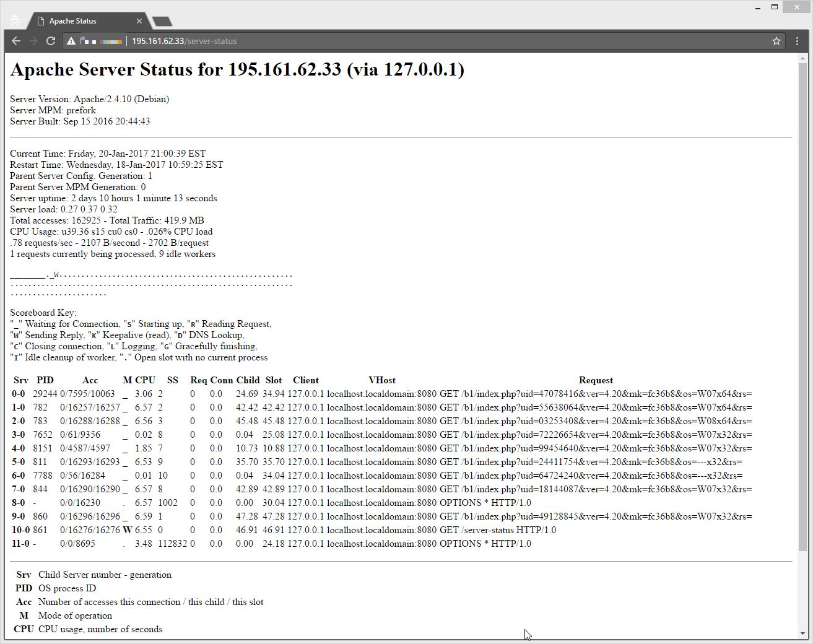Click the Server Built date line
Viewport: 813px width, 644px height.
[80, 121]
